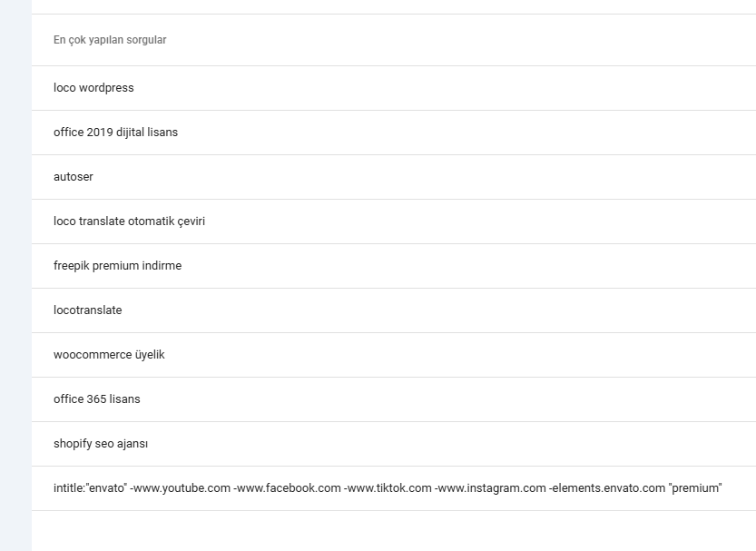756x551 pixels.
Task: Click the 'locotranslate' query
Action: (394, 310)
